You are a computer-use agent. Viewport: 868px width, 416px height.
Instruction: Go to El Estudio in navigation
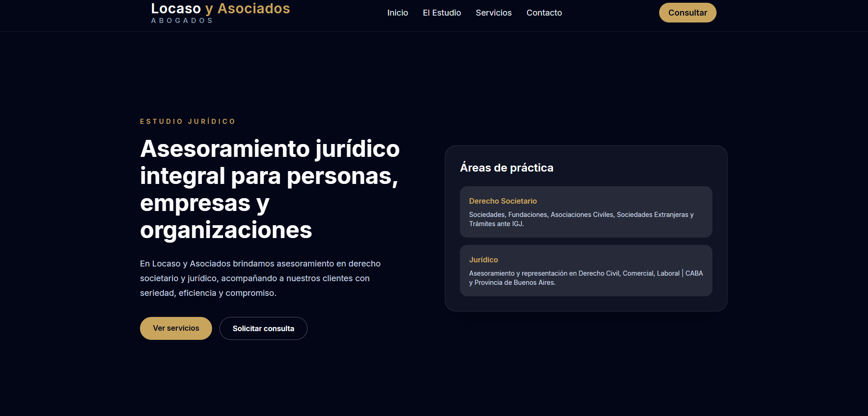tap(442, 13)
